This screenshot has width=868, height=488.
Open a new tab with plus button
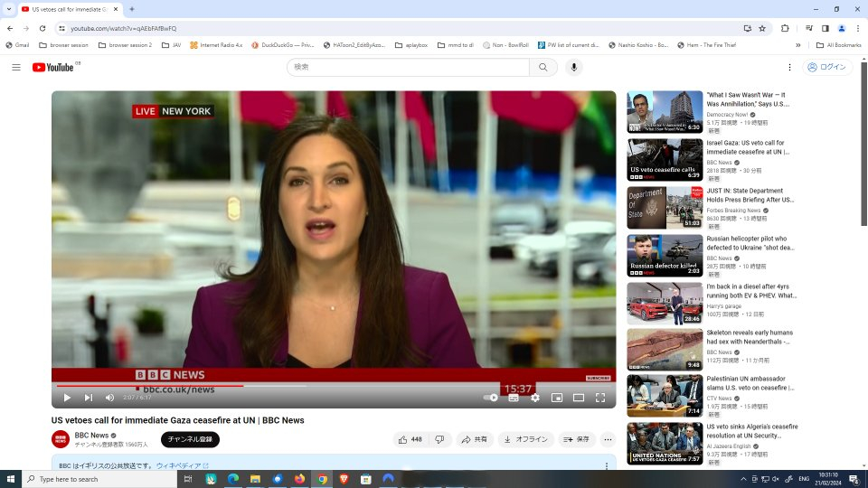pos(132,9)
